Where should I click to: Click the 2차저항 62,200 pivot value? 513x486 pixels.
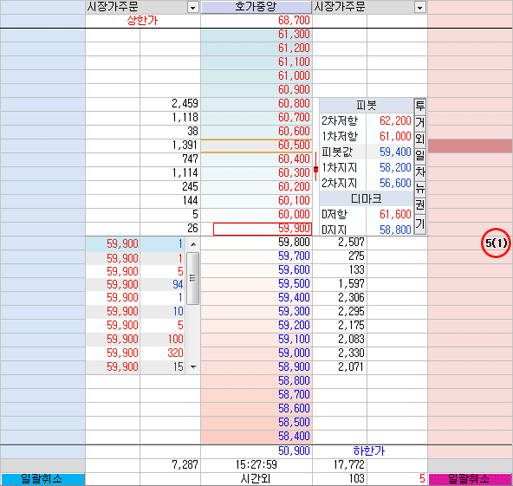tap(395, 121)
